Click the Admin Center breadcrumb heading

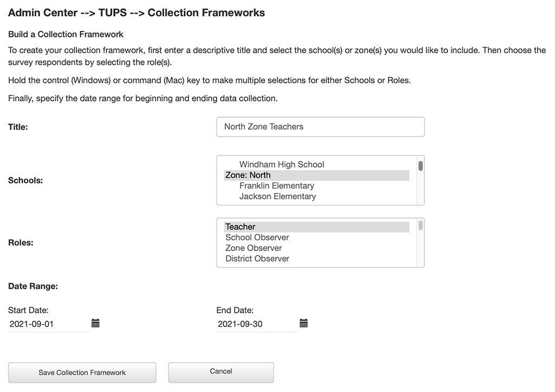(43, 13)
